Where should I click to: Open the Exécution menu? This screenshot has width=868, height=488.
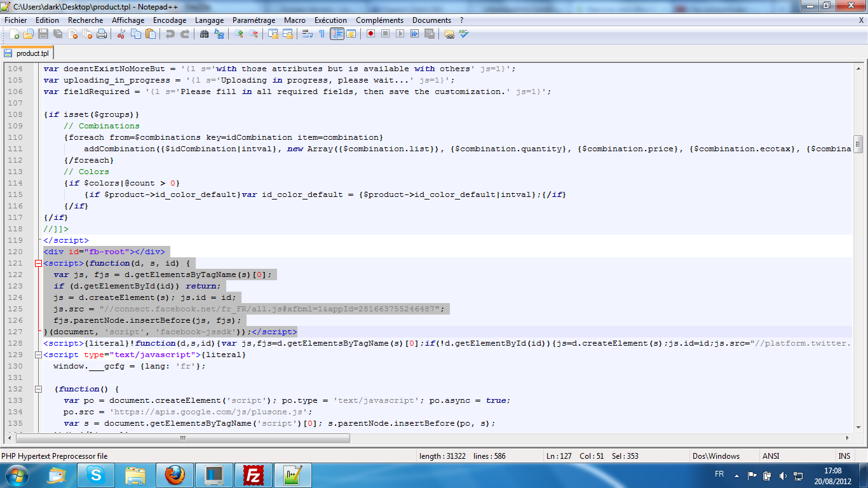pos(331,20)
